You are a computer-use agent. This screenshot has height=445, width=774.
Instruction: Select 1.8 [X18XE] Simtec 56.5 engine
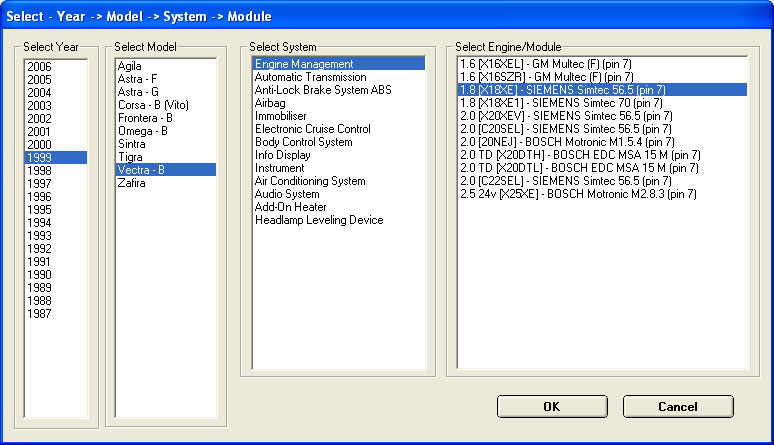click(x=602, y=90)
